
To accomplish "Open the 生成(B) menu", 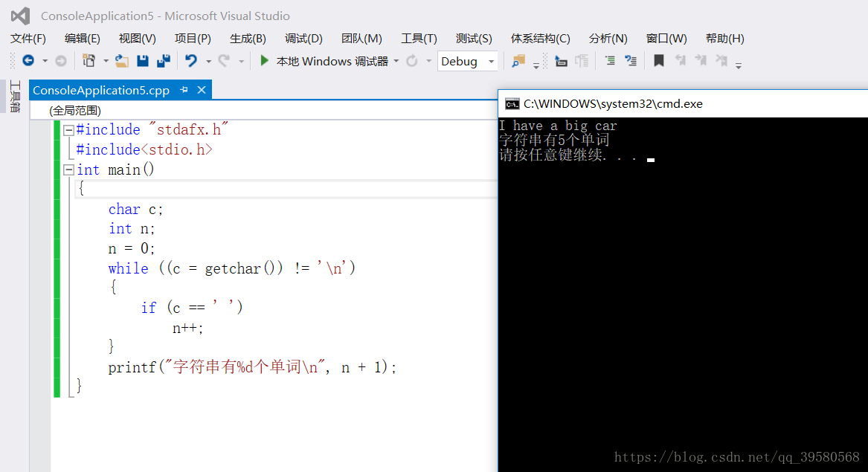I will (x=248, y=38).
